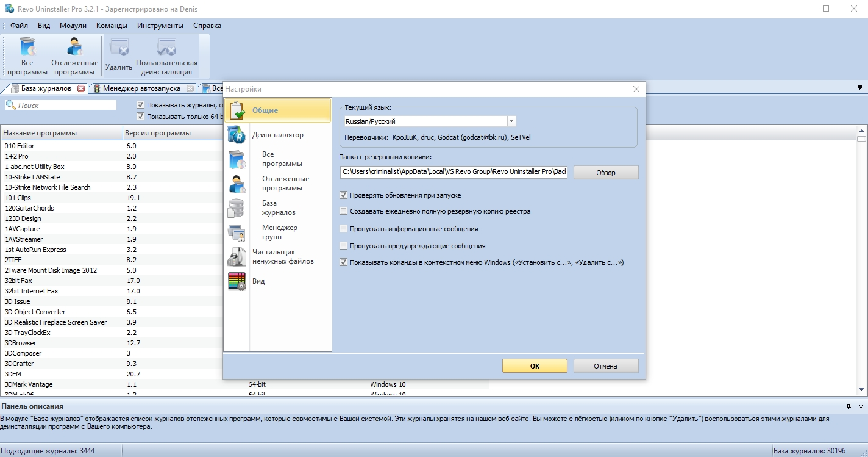Image resolution: width=868 pixels, height=457 pixels.
Task: Open the 'Текущий язык' language dropdown
Action: tap(512, 121)
